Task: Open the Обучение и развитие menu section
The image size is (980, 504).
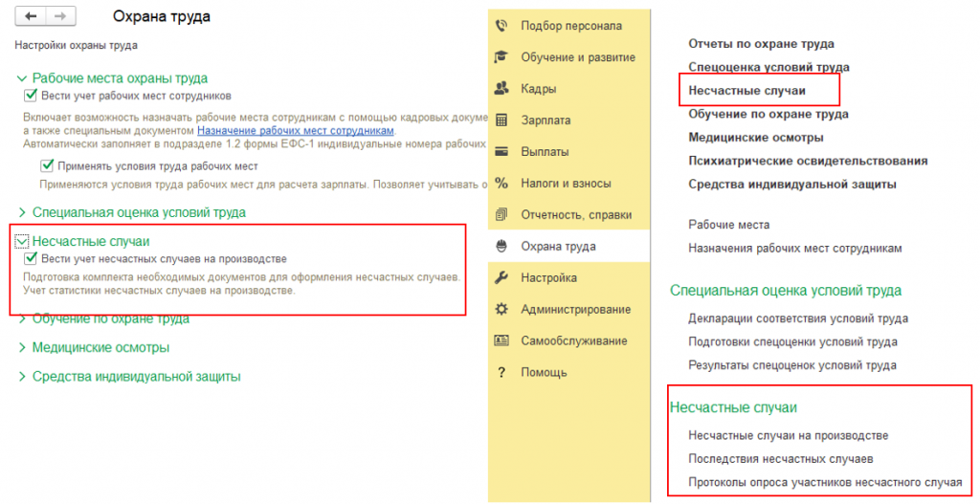Action: (568, 56)
